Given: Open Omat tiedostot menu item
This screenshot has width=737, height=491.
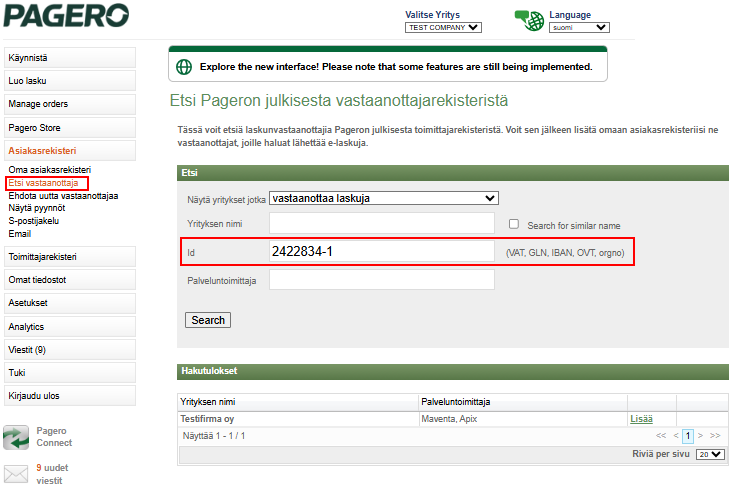Looking at the screenshot, I should tap(70, 280).
